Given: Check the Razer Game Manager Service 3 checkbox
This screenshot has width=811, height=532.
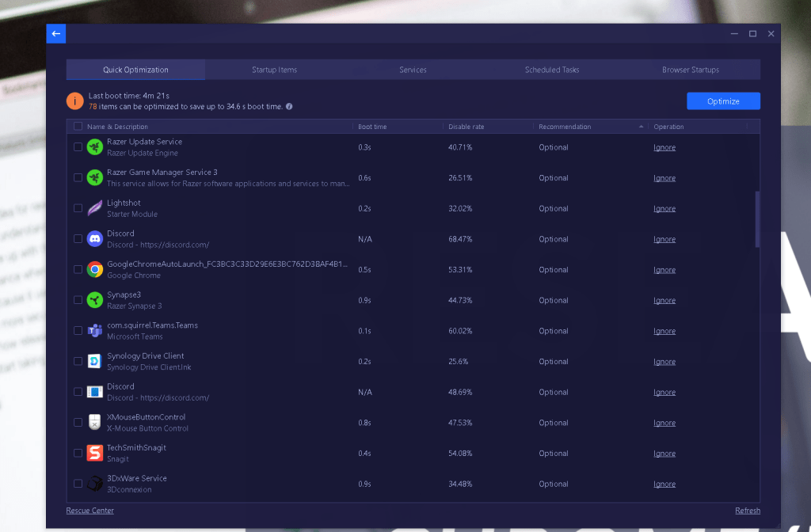Looking at the screenshot, I should click(x=78, y=177).
